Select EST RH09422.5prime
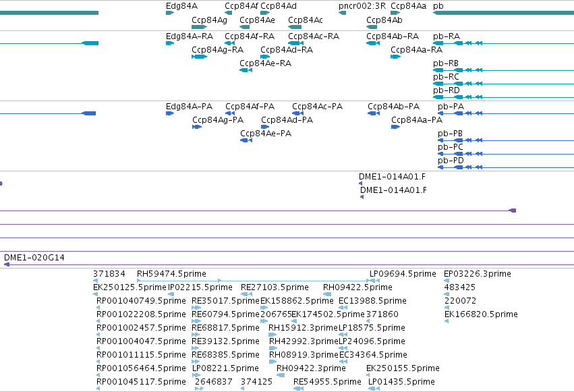The image size is (574, 392). point(357,287)
